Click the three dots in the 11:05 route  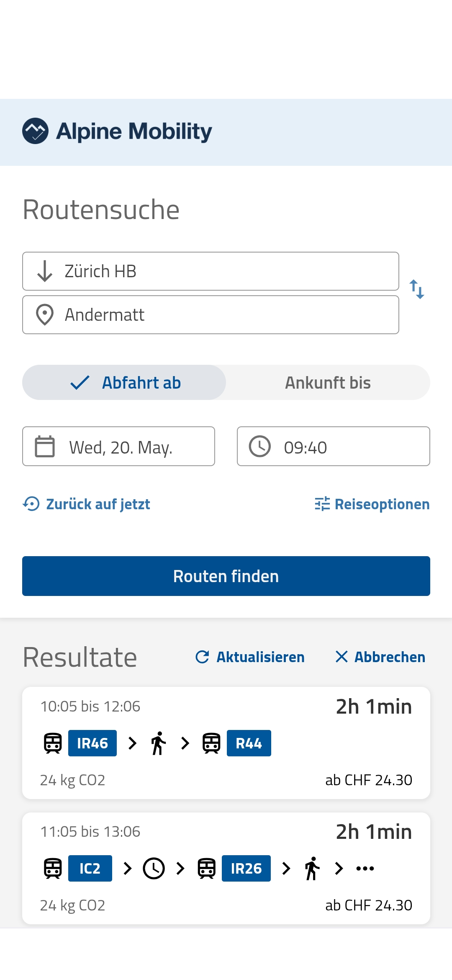click(x=365, y=869)
